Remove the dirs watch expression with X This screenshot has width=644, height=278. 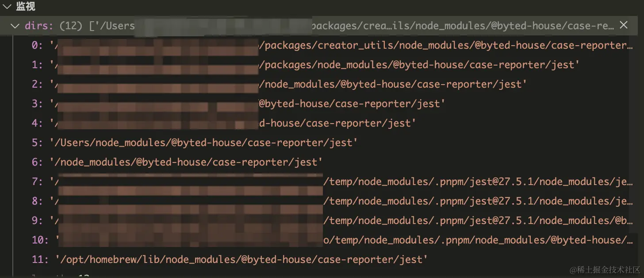coord(624,25)
